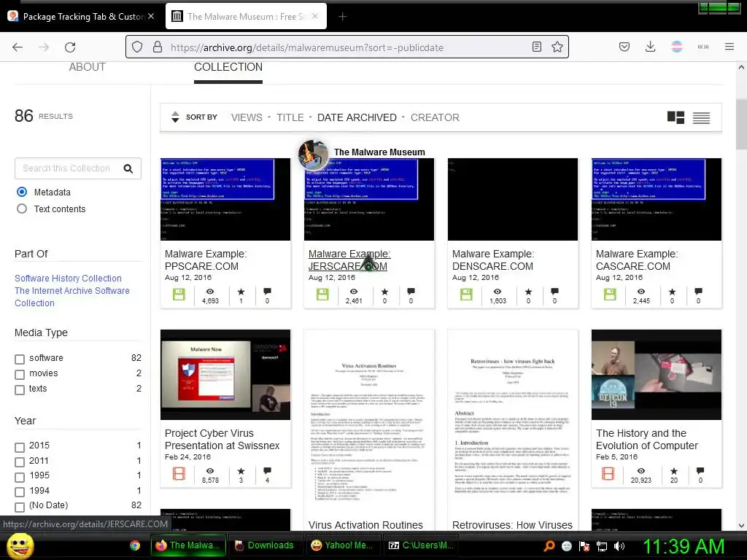Image resolution: width=747 pixels, height=560 pixels.
Task: Sort results by DATE ARCHIVED
Action: pos(357,117)
